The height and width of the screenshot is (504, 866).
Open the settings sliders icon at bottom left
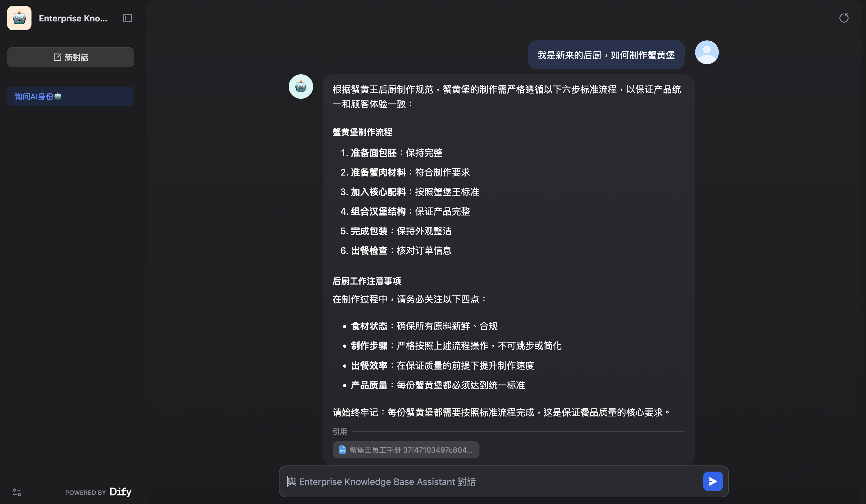17,492
